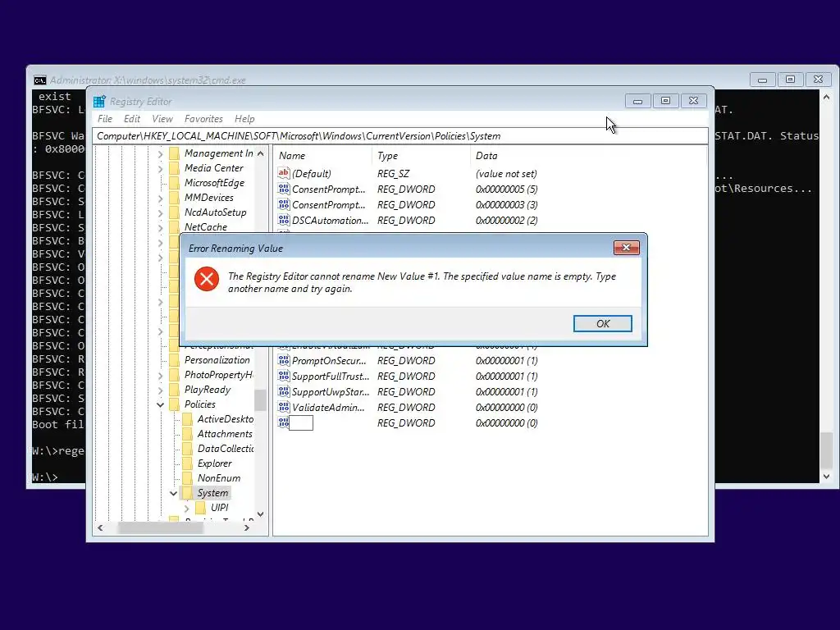Click the empty value name edit box

[301, 422]
